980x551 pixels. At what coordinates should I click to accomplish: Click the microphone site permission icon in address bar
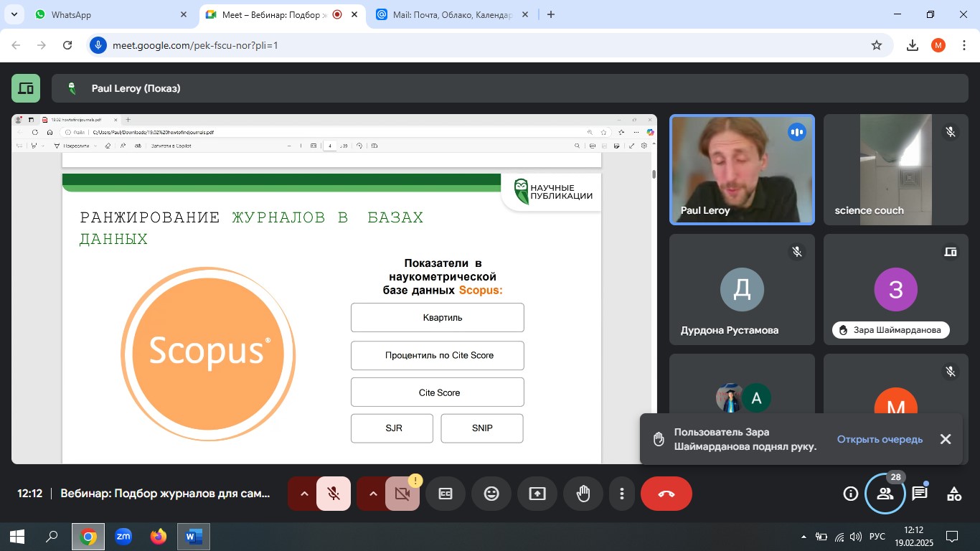point(98,45)
